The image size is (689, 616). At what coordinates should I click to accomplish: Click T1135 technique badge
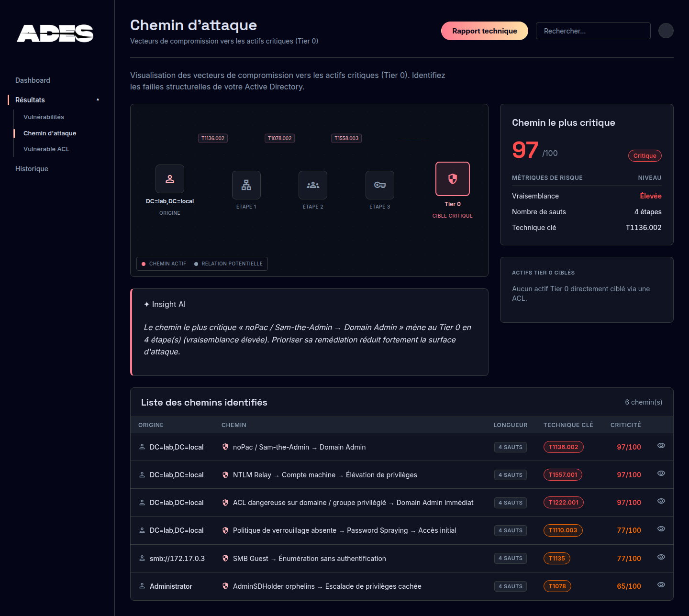556,558
